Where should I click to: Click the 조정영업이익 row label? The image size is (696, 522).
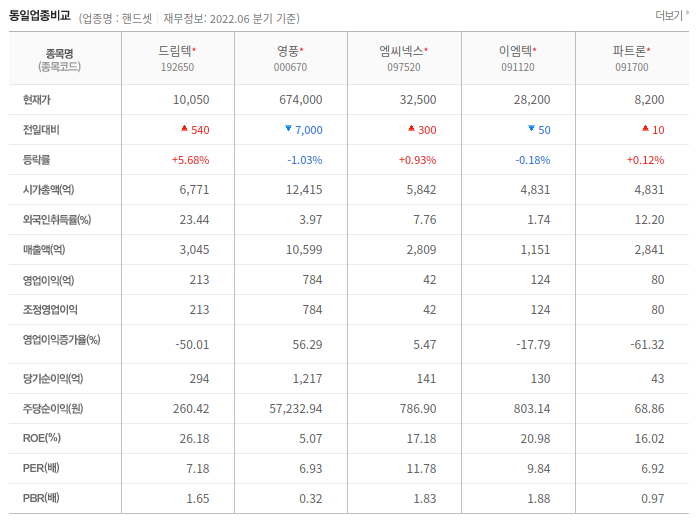[50, 310]
